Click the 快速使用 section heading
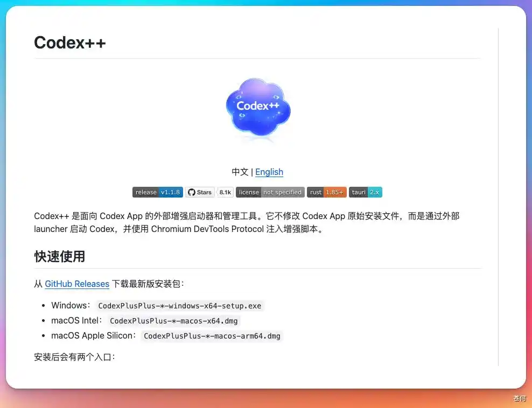 [x=59, y=256]
